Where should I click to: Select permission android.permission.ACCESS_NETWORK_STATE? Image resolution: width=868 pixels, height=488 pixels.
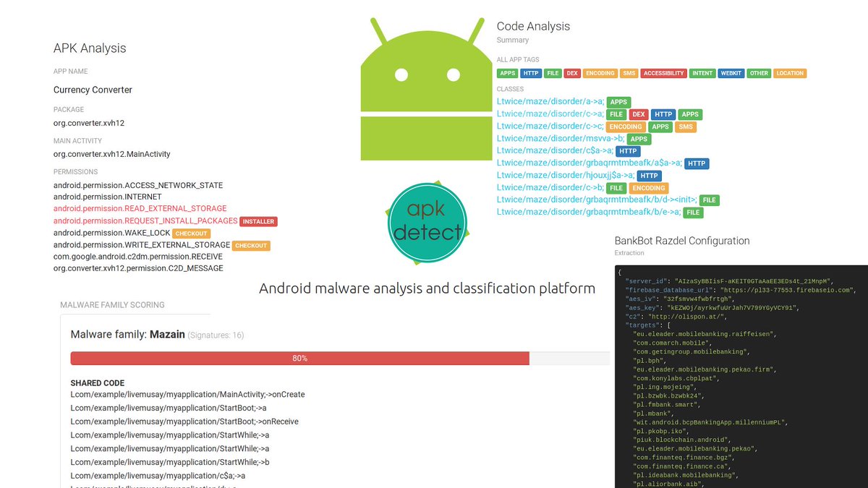138,185
